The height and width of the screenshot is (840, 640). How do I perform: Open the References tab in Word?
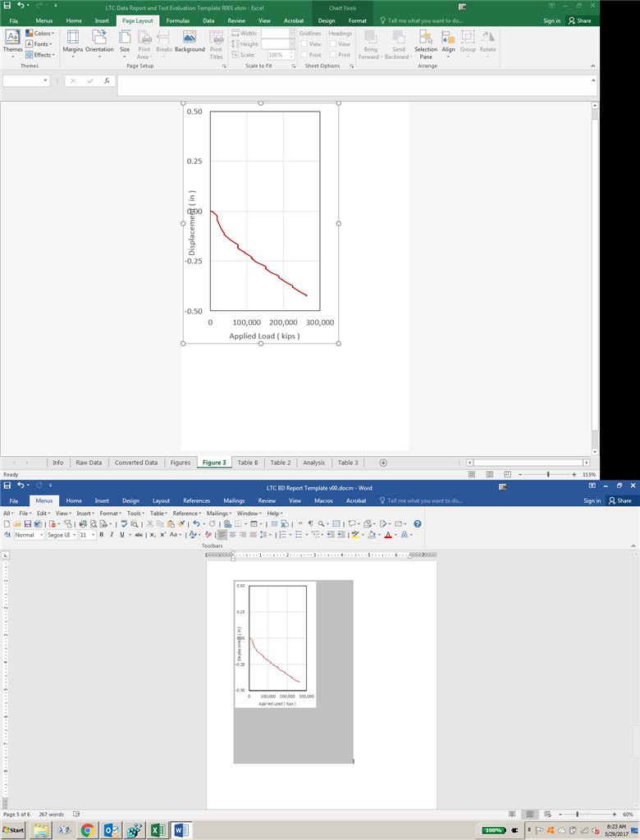197,501
